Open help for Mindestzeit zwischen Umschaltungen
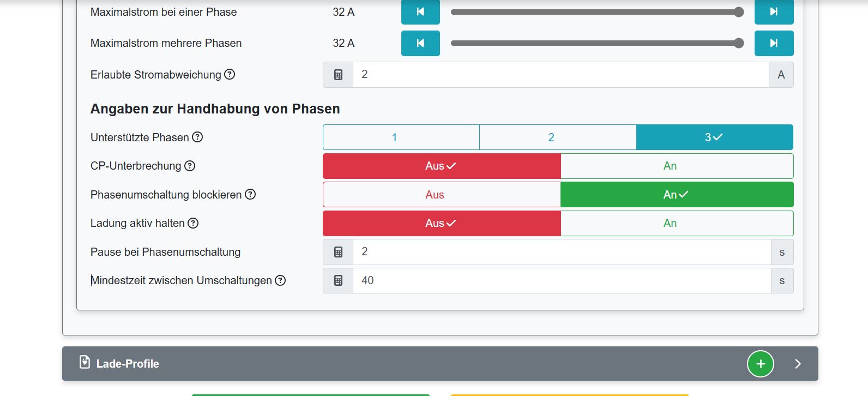This screenshot has height=396, width=868. [x=280, y=280]
